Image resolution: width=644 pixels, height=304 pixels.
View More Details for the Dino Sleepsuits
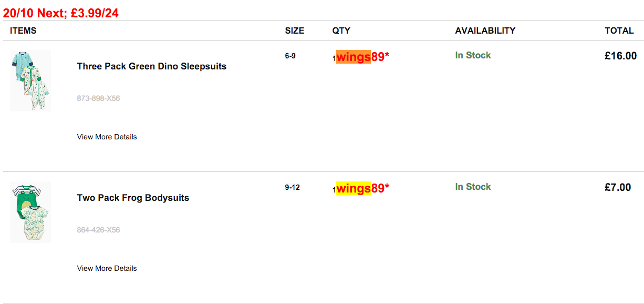click(x=107, y=137)
